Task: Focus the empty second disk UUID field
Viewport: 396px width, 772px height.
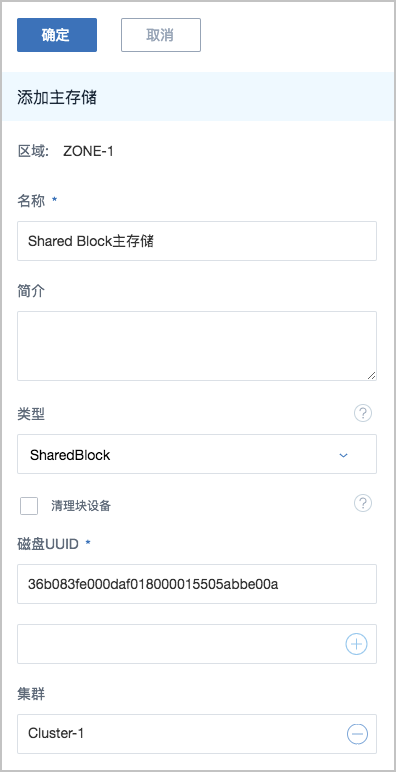Action: (197, 644)
